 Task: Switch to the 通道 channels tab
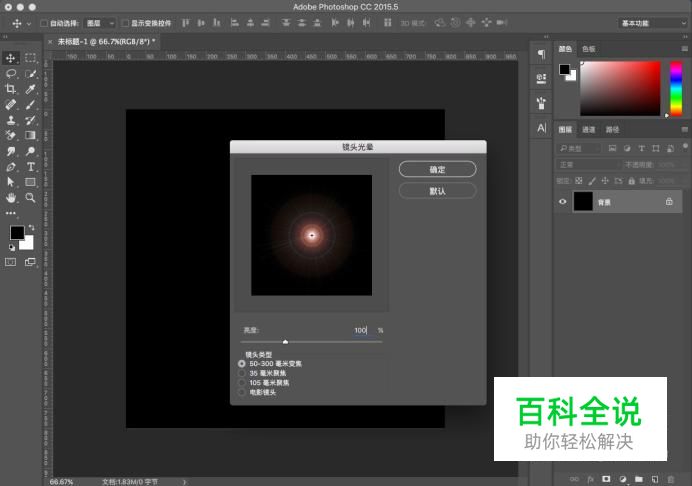tap(589, 129)
